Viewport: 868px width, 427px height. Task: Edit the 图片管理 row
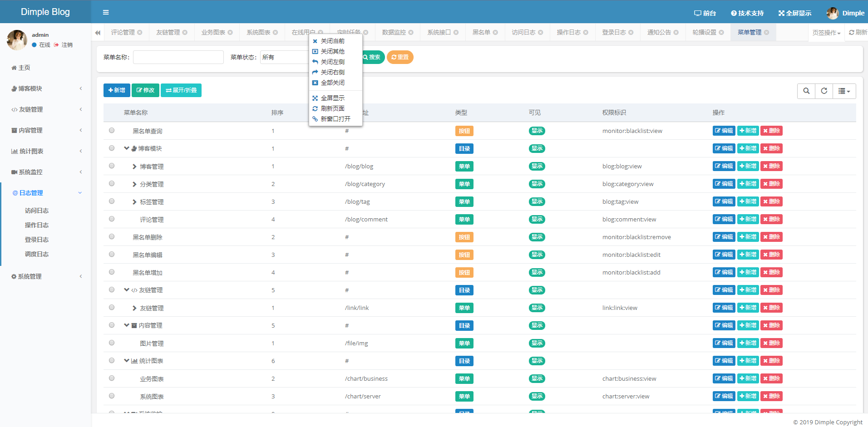pos(724,343)
